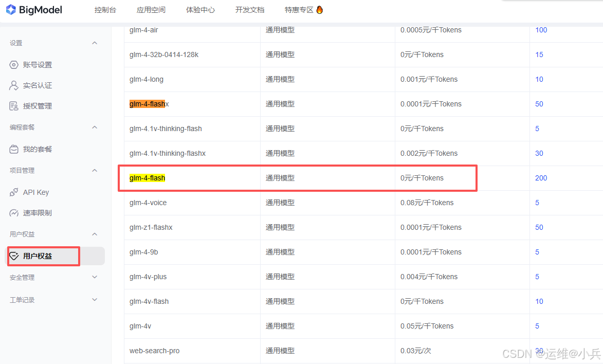Click the 30 link for glm-4.1v-thinking-flashx
This screenshot has height=364, width=603.
539,153
